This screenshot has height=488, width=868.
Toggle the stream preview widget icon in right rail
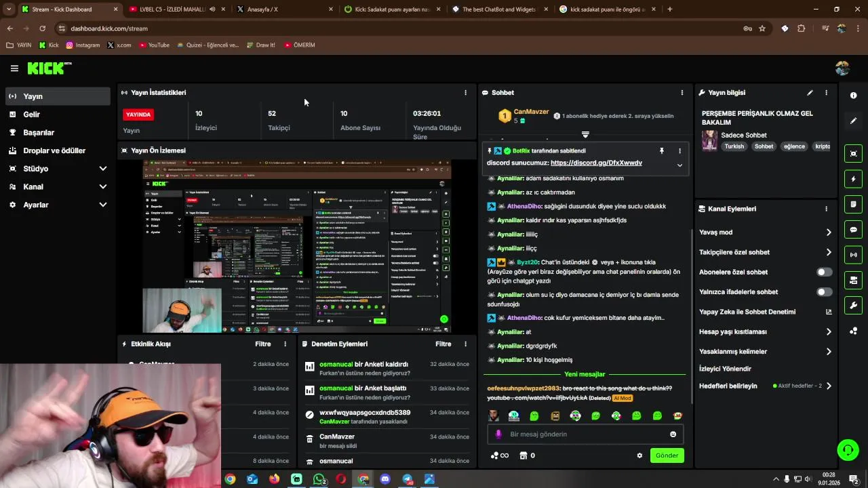pos(854,154)
